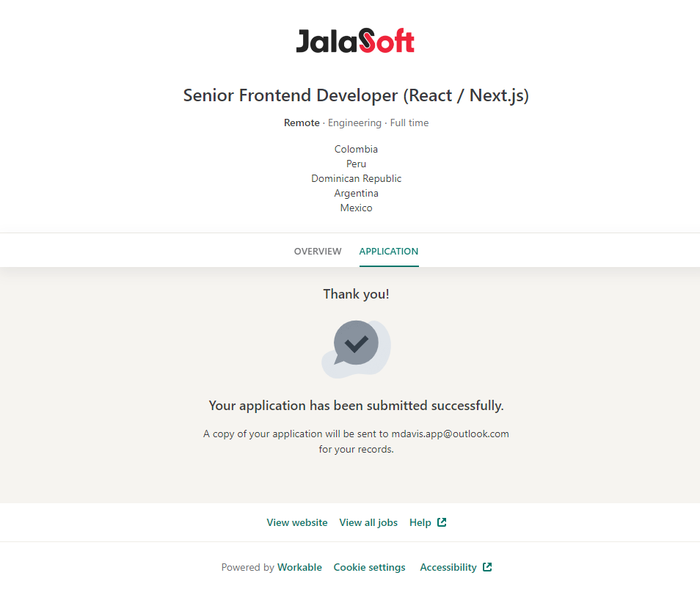Select the Application tab

pyautogui.click(x=389, y=251)
